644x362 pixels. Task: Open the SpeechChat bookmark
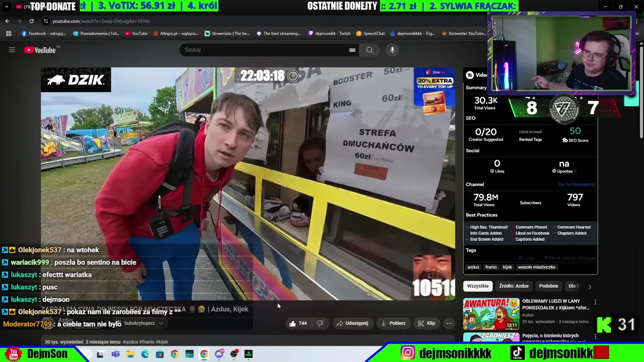370,34
